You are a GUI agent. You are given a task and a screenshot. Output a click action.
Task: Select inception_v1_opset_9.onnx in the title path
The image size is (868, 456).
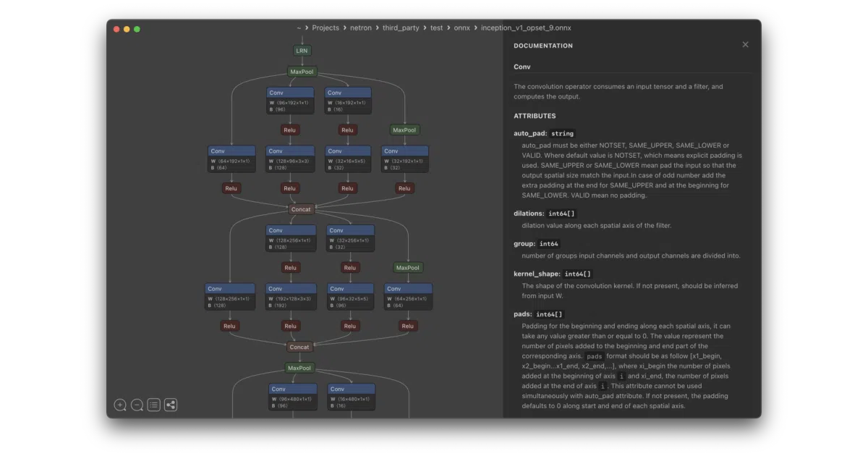[526, 28]
